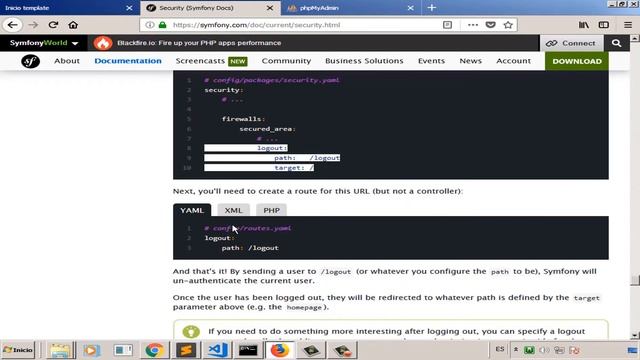Go back with the browser back arrow
Image resolution: width=640 pixels, height=360 pixels.
13,25
